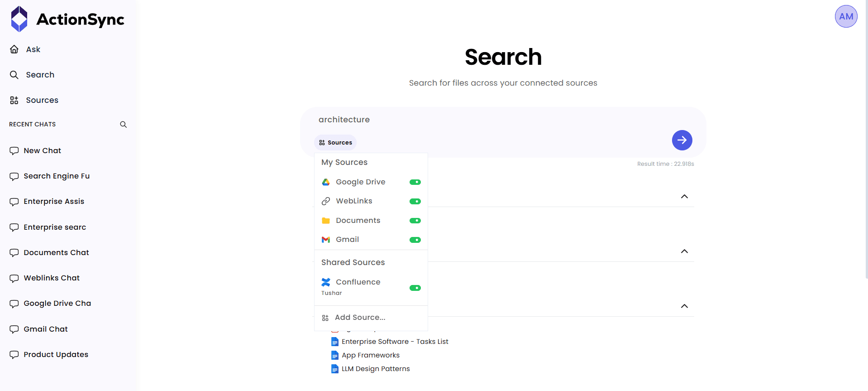Viewport: 868px width, 391px height.
Task: Toggle the Confluence shared source switch
Action: point(415,288)
